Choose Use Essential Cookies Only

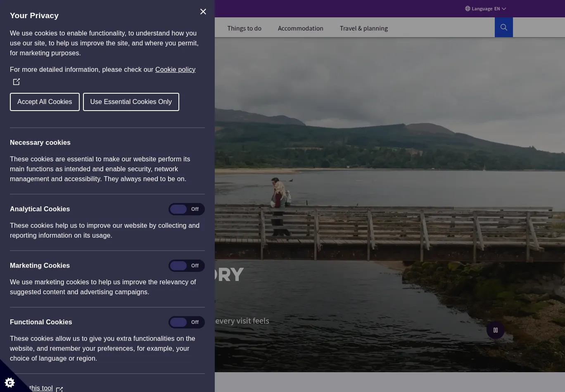131,102
